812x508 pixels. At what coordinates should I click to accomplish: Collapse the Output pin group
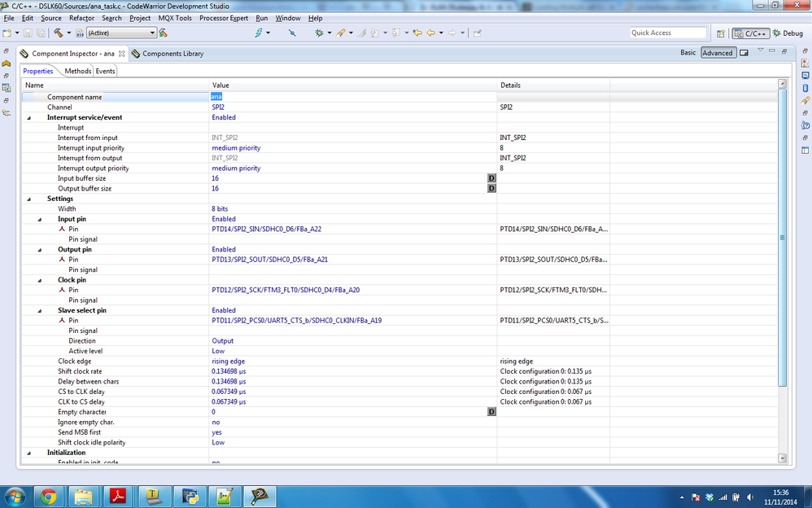(x=40, y=250)
